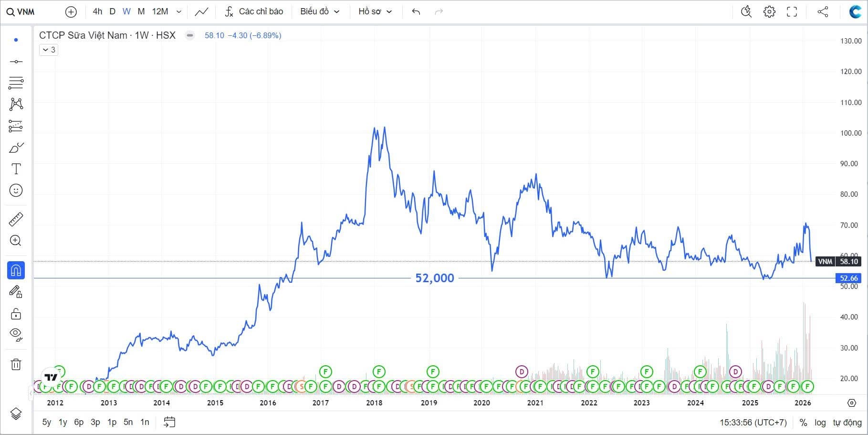Open the Biểu đồ dropdown
868x435 pixels.
point(320,11)
